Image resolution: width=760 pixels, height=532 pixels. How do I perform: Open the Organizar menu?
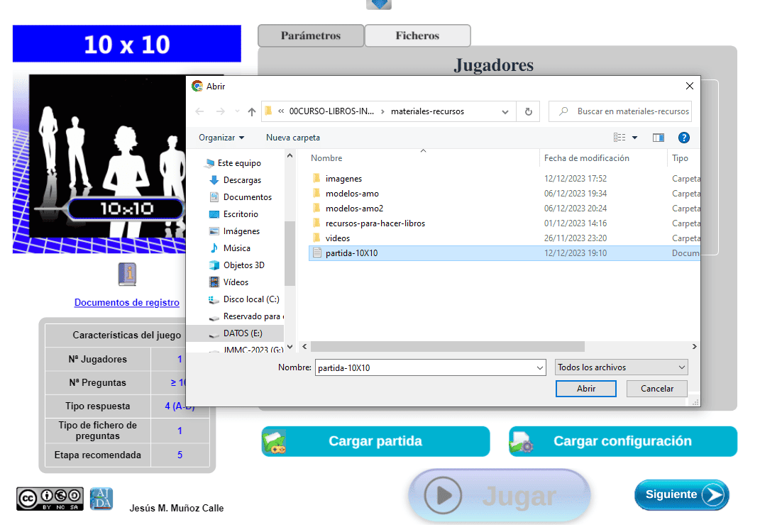click(x=221, y=138)
